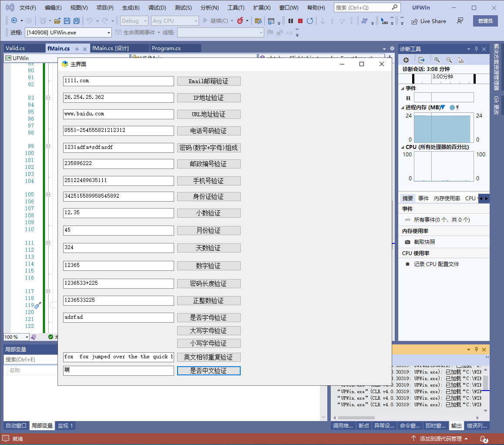Pause debugging with the break-all icon

pos(291,21)
